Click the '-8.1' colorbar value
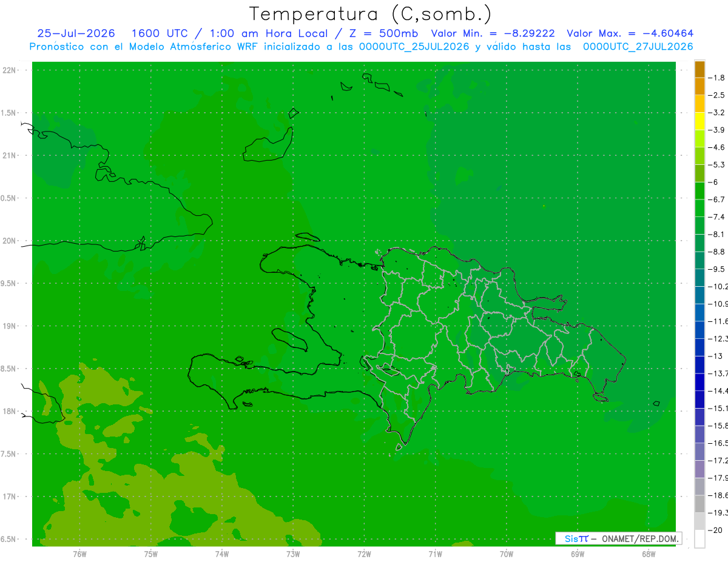 tap(717, 235)
